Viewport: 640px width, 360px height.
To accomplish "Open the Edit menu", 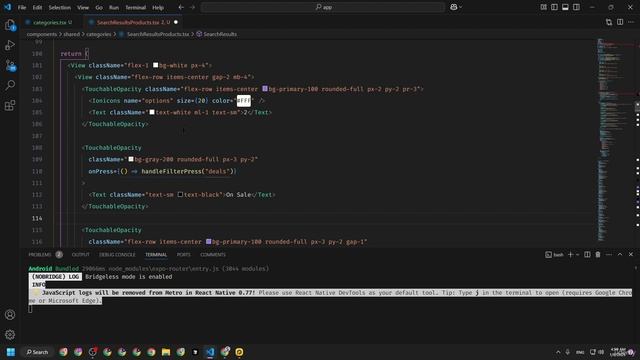I will [37, 7].
